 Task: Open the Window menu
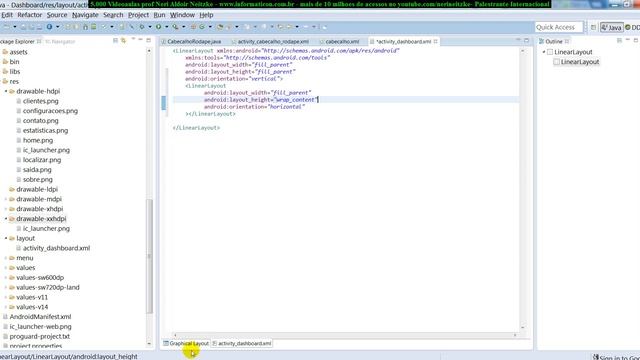point(182,15)
